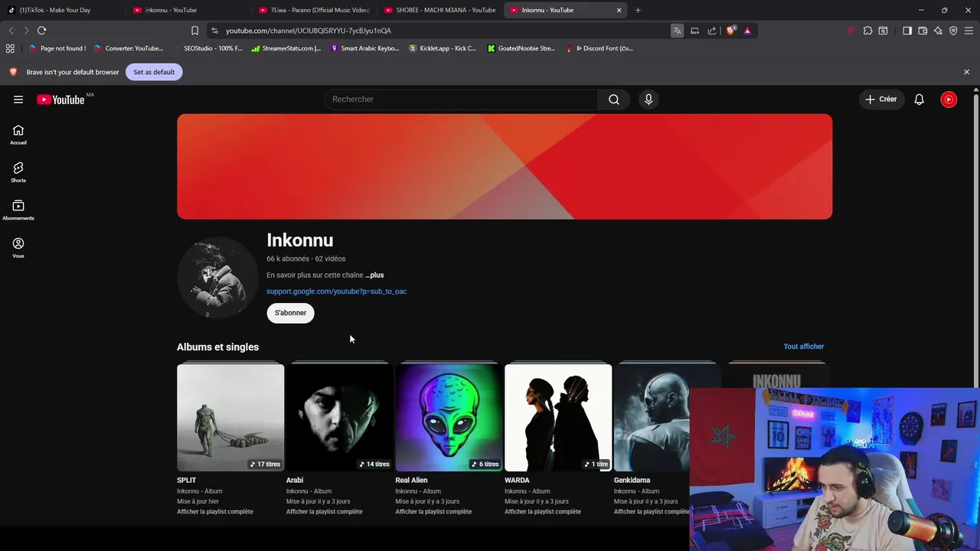Toggle the browser sidebar panel
Screen dimensions: 980x551
[x=907, y=31]
